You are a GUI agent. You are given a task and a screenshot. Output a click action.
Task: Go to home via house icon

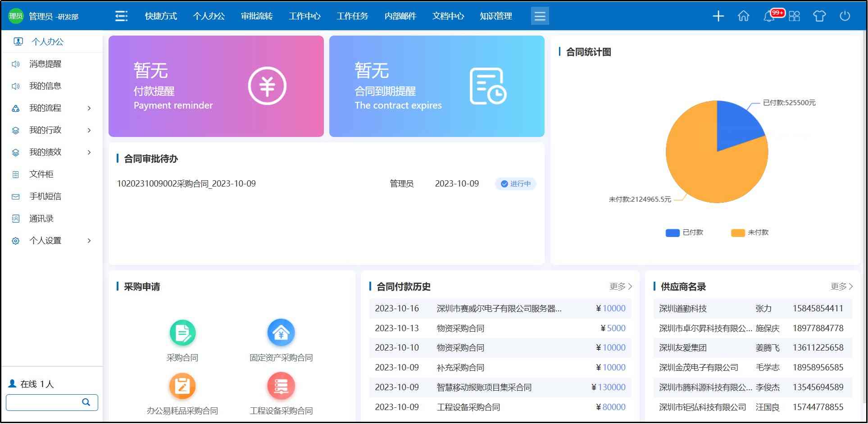743,16
